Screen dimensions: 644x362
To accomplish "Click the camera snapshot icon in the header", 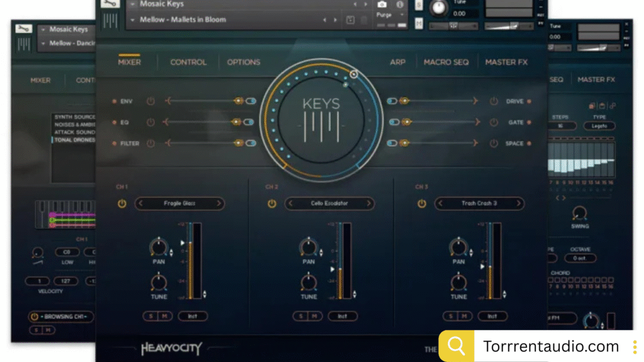I will pos(382,4).
